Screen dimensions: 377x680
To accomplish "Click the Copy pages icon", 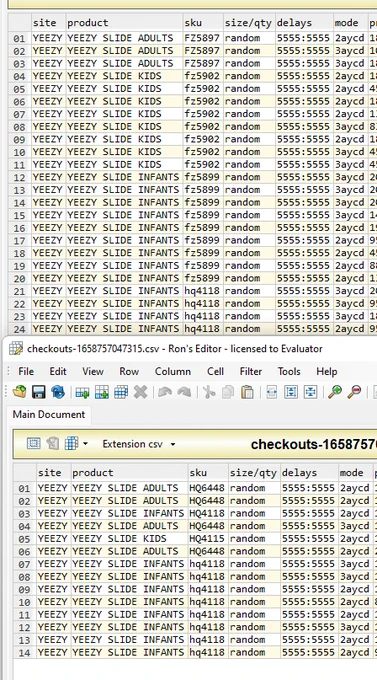I will [x=228, y=392].
